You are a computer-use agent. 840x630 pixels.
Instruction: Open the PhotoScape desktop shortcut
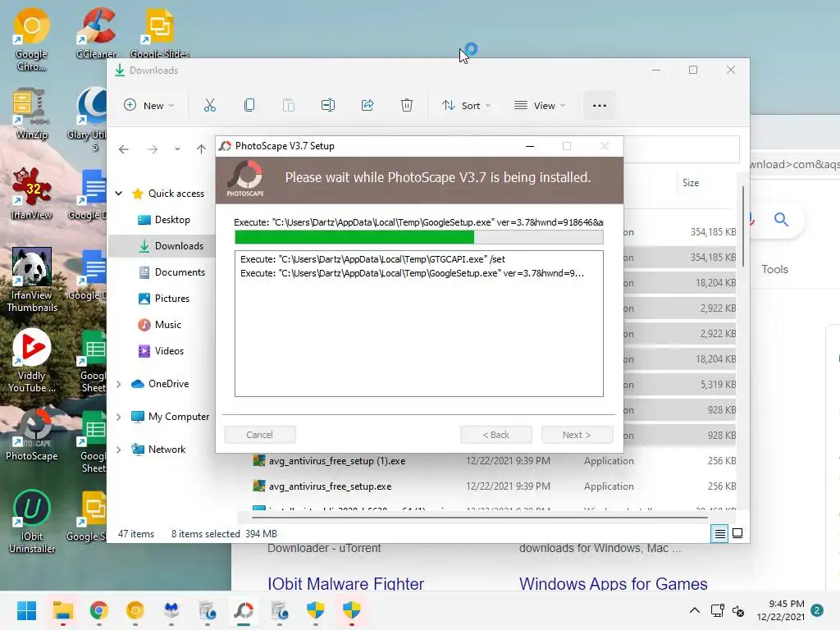(x=32, y=435)
